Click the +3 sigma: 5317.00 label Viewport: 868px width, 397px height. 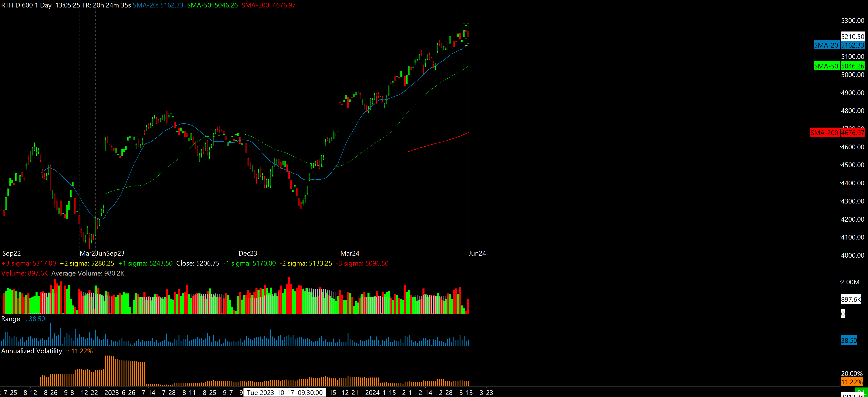point(29,263)
